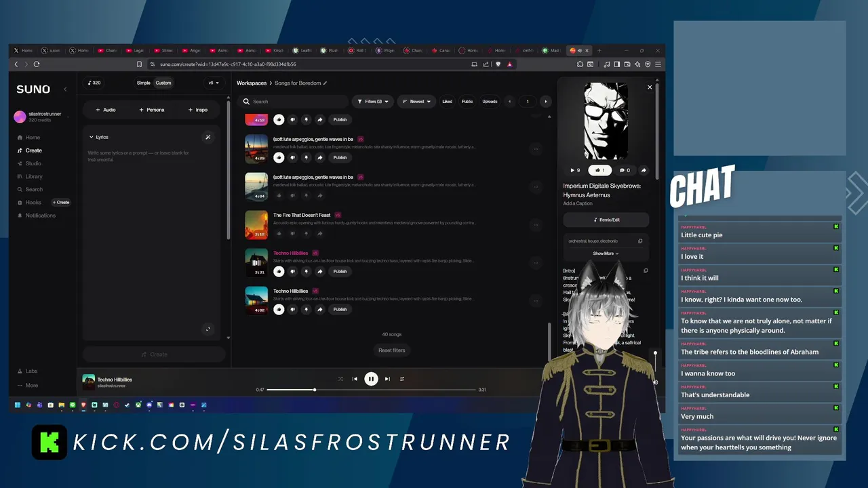Publish the Techno Hillbillies 4:02 track
Screen dimensions: 868x488
click(x=340, y=309)
